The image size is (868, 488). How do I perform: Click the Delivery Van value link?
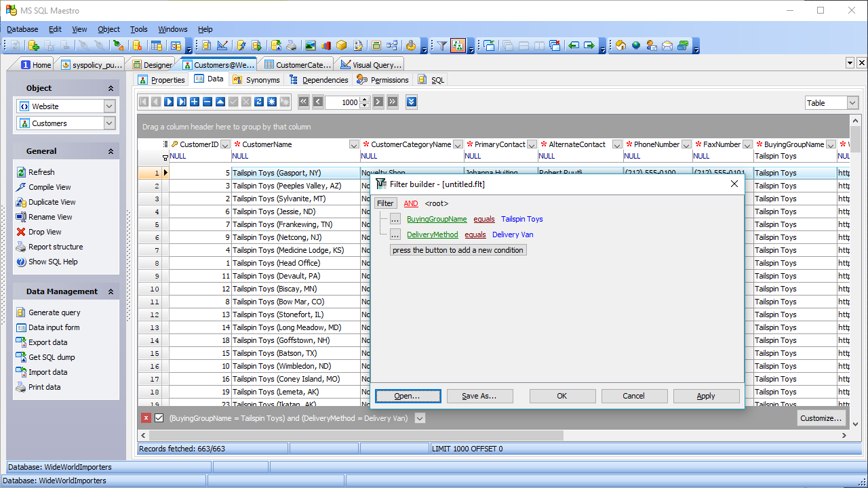(513, 235)
